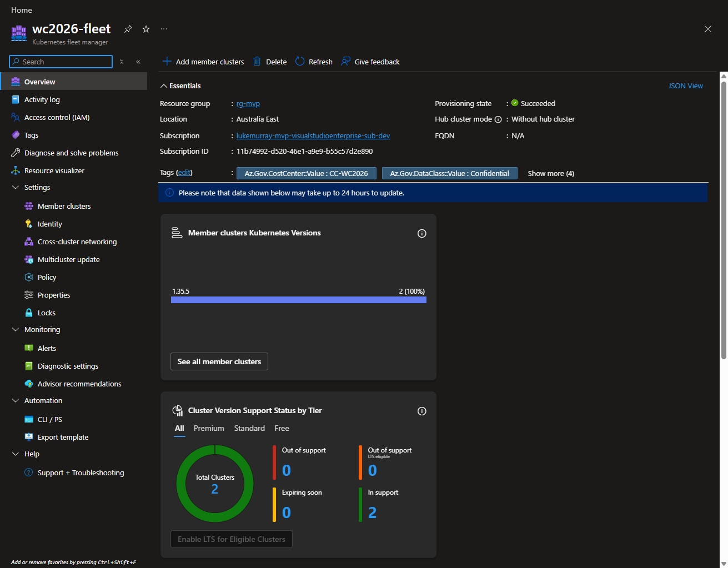The image size is (728, 568).
Task: Collapse the Essentials section
Action: 164,86
